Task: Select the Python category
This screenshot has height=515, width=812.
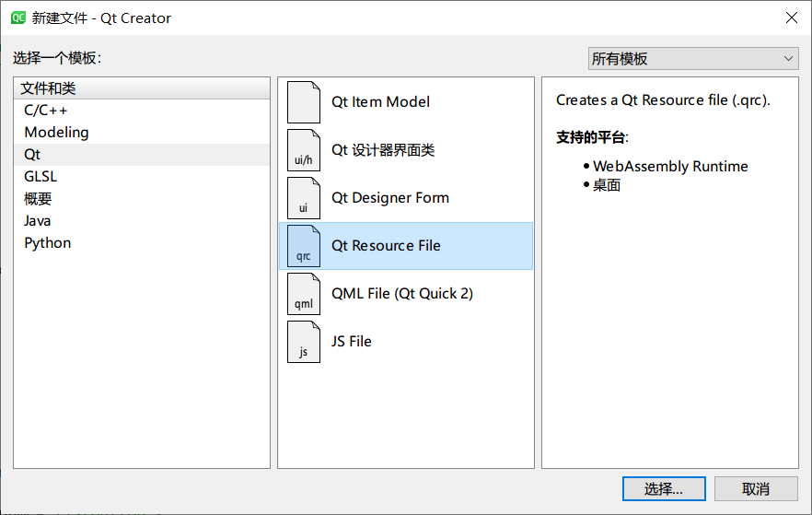Action: click(x=142, y=243)
